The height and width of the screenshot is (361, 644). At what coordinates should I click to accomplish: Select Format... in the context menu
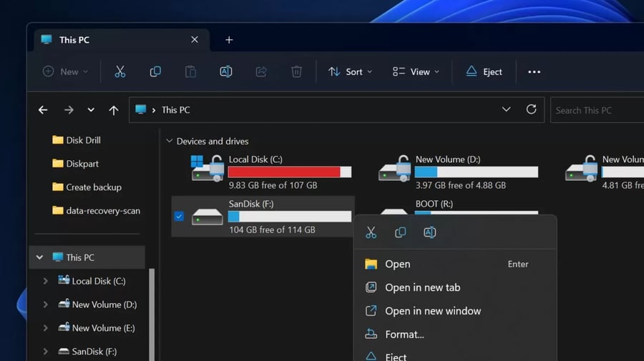pyautogui.click(x=455, y=335)
